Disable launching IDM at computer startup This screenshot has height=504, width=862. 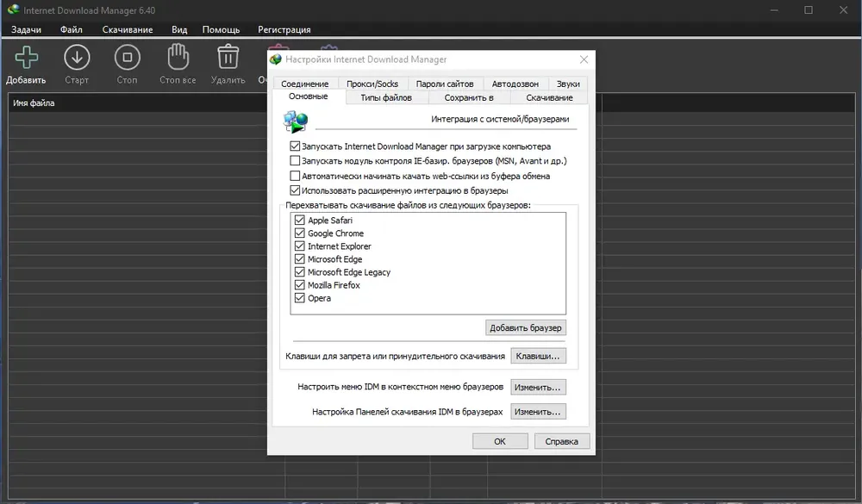coord(295,146)
